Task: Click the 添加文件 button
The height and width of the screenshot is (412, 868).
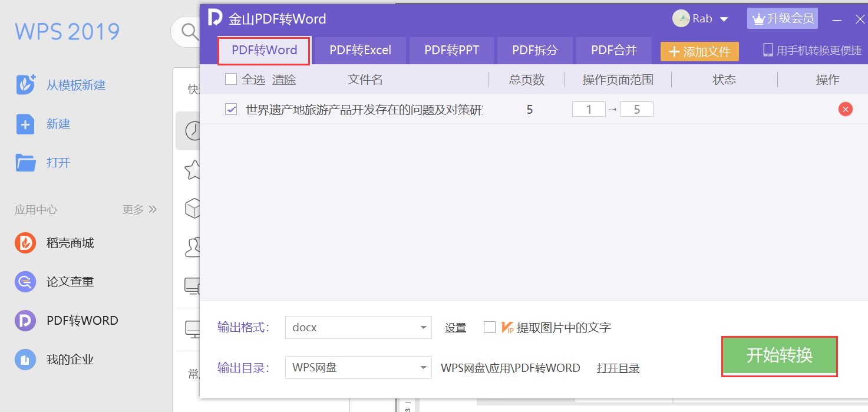Action: click(699, 51)
